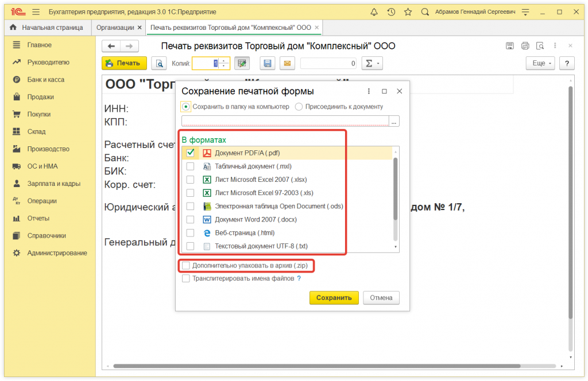Open the Sigma sum dropdown arrow
The width and height of the screenshot is (588, 381).
379,64
